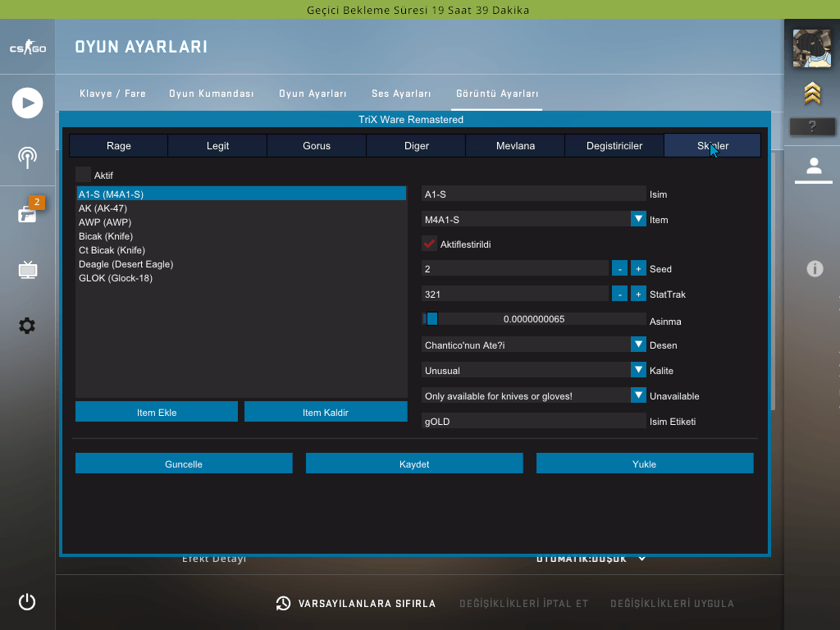Viewport: 840px width, 630px height.
Task: Select Bicak (Knife) in skin list
Action: [241, 235]
